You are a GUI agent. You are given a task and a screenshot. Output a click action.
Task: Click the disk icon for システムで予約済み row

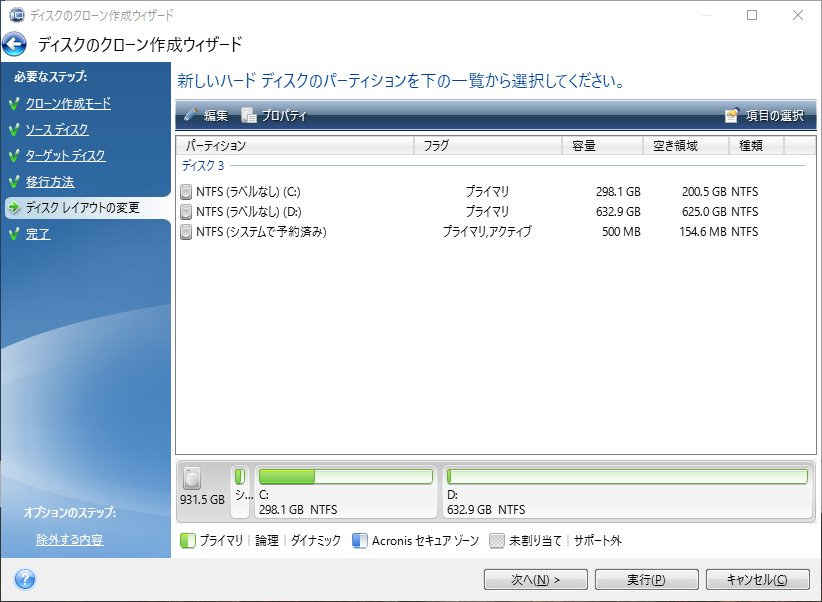pyautogui.click(x=186, y=232)
